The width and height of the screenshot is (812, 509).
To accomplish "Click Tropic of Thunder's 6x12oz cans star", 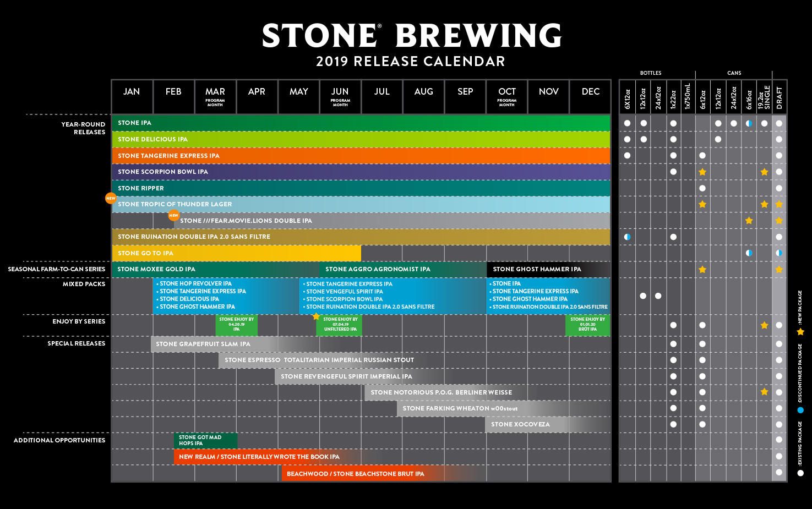I will click(702, 204).
